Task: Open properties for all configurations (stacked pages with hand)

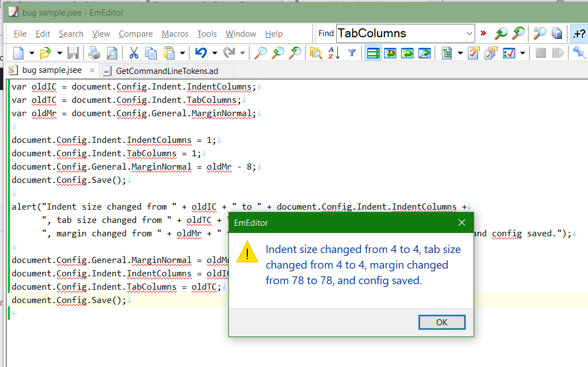Action: coord(491,53)
